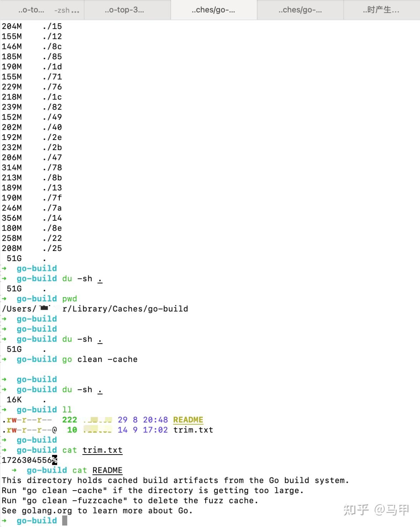420x527 pixels.
Task: Click 'This directory holds cached build artifacts' line
Action: (x=175, y=481)
